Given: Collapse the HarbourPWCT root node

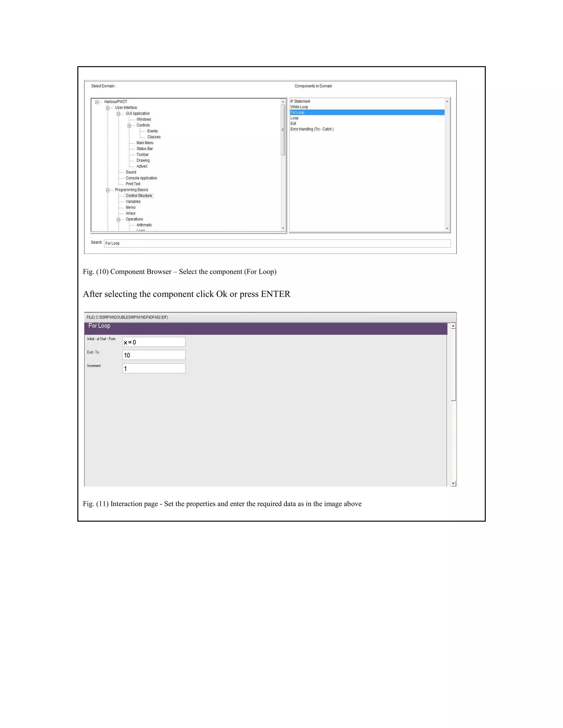Looking at the screenshot, I should coord(97,102).
